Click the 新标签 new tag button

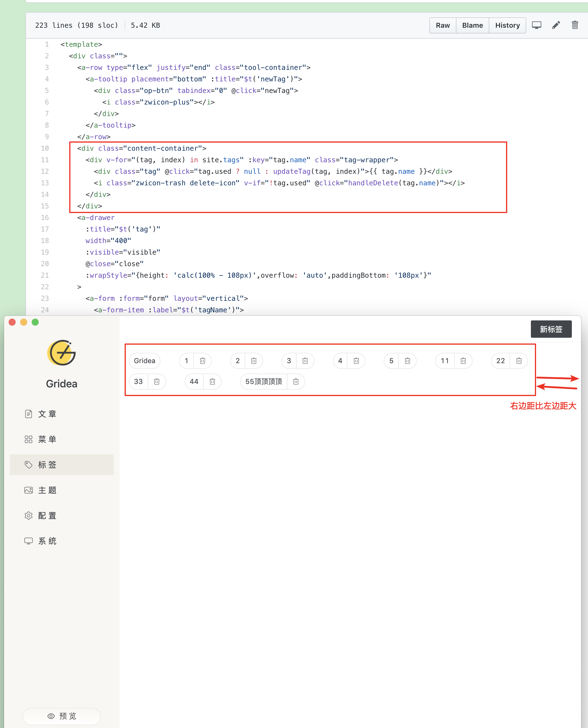coord(551,329)
